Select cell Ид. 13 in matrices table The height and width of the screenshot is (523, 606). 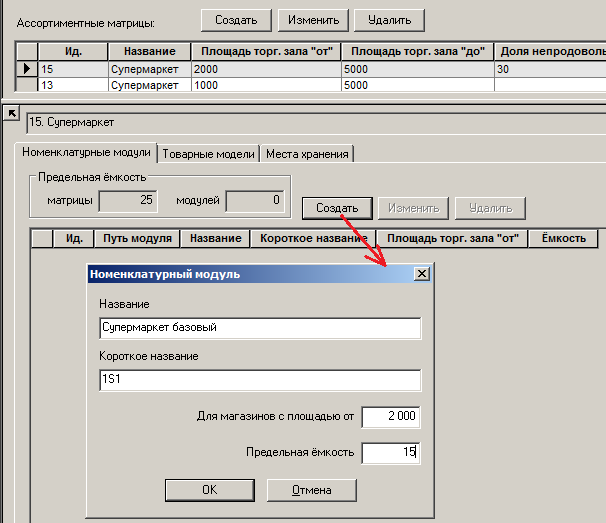click(x=73, y=85)
